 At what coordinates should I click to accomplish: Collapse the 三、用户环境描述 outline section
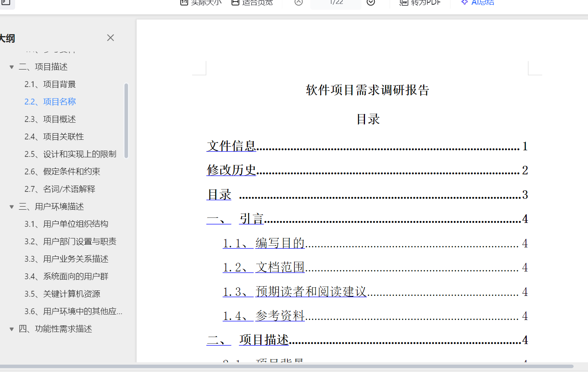[x=12, y=207]
